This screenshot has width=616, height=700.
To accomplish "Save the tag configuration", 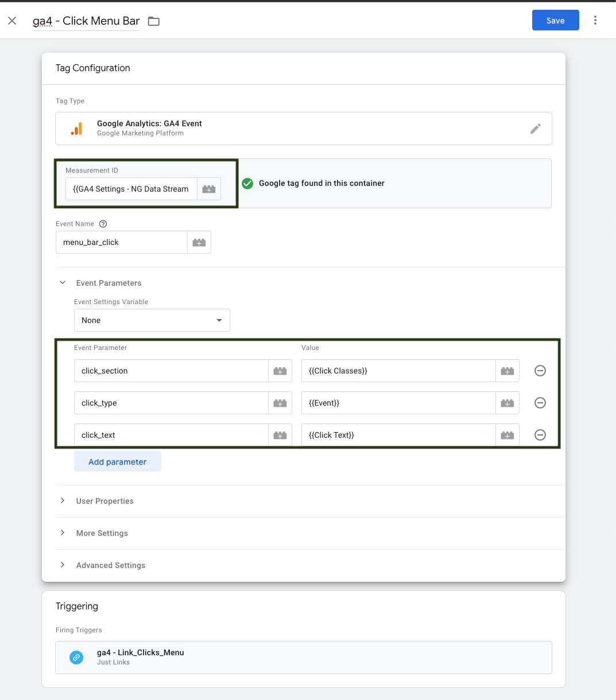I will [x=555, y=21].
